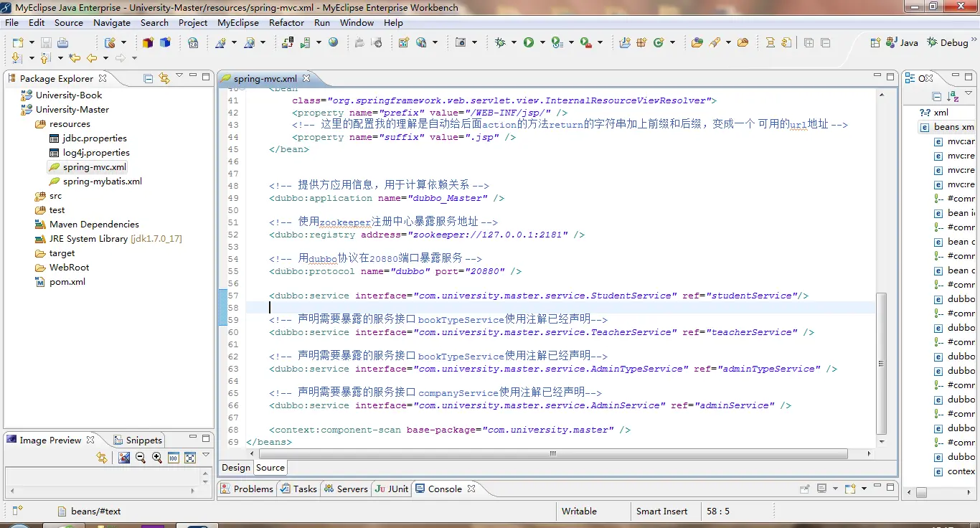
Task: Click the camera snapshot toolbar icon
Action: click(x=461, y=43)
